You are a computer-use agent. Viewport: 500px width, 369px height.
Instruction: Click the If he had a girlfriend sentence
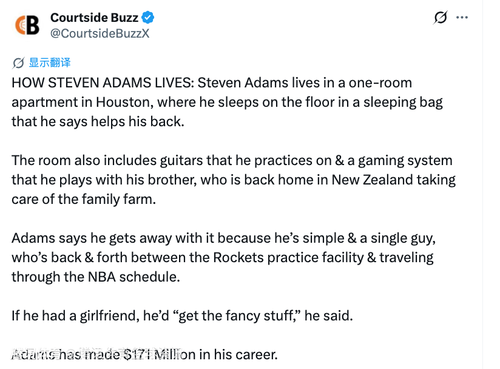pos(182,316)
